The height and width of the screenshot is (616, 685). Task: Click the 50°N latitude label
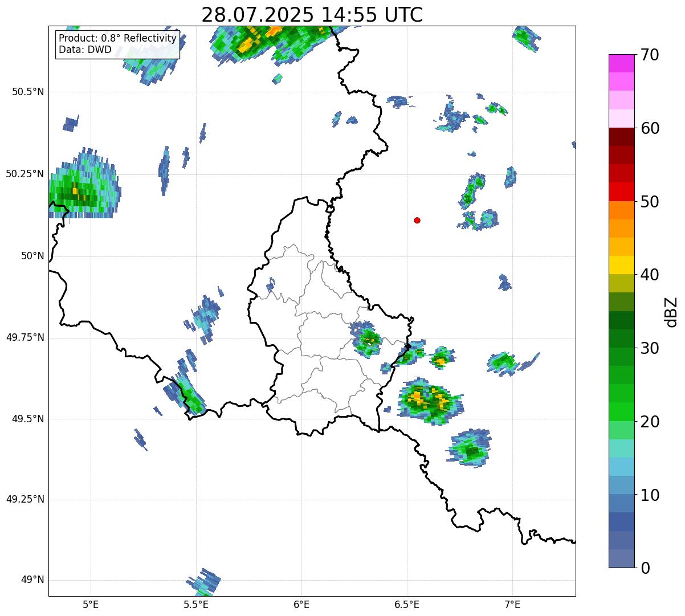point(32,256)
